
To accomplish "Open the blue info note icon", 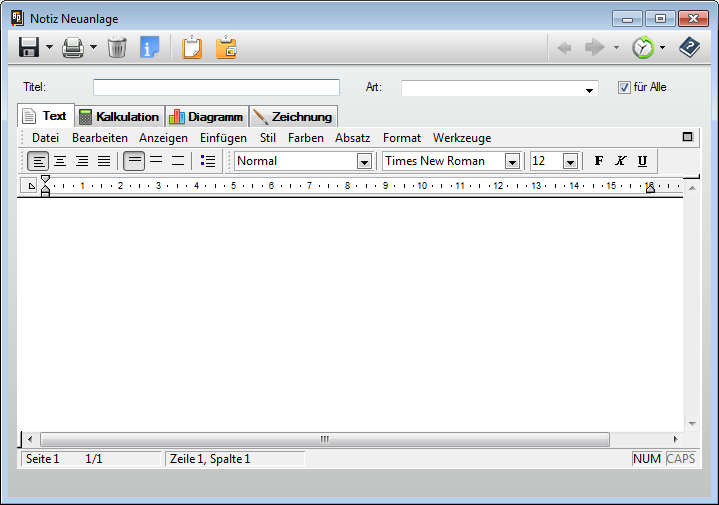I will pyautogui.click(x=149, y=47).
